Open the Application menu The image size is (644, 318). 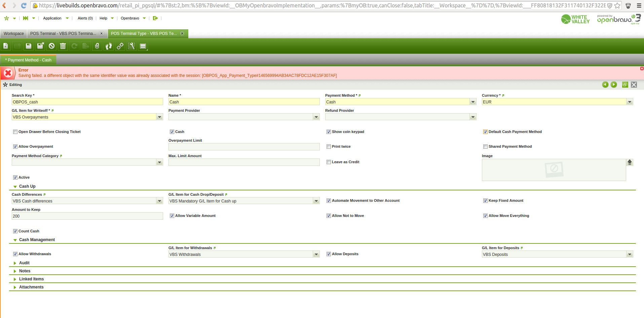[x=52, y=18]
